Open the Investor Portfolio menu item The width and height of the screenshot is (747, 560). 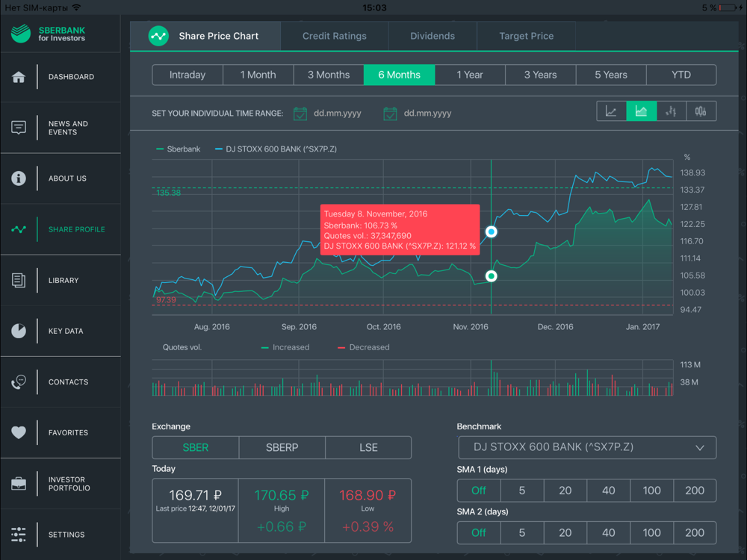pyautogui.click(x=61, y=484)
